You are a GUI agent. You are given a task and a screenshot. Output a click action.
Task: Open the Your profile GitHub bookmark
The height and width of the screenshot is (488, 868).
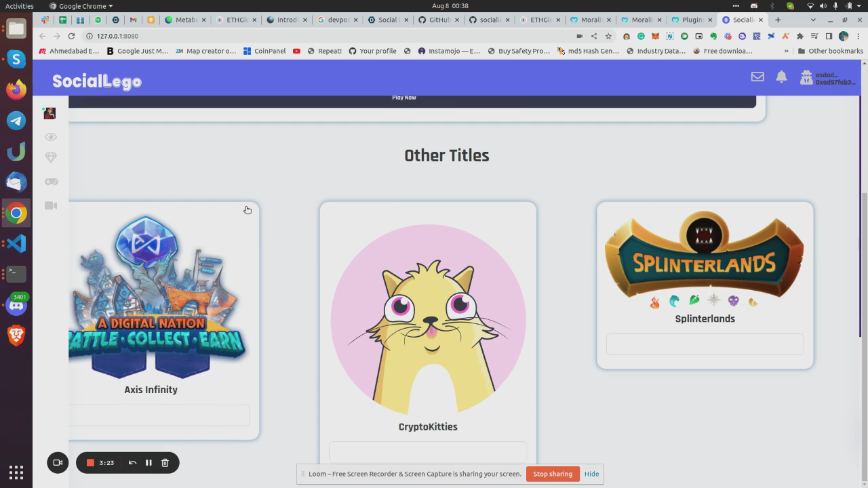point(372,51)
